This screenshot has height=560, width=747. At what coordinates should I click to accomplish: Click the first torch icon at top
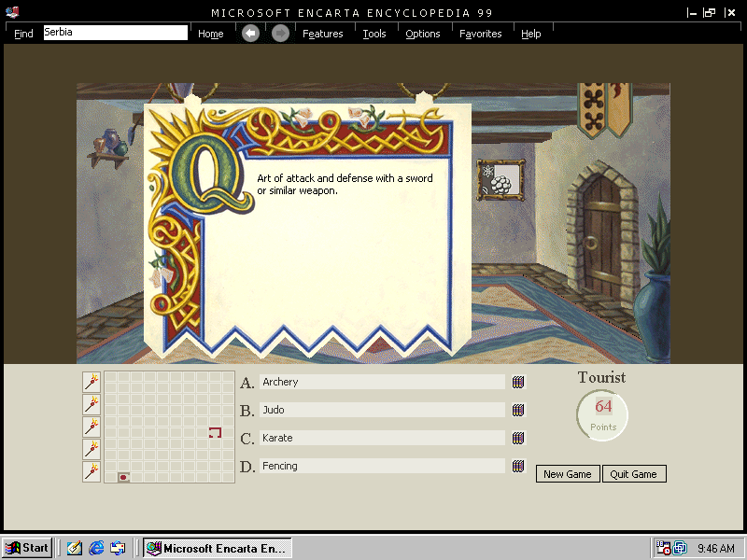[x=92, y=382]
